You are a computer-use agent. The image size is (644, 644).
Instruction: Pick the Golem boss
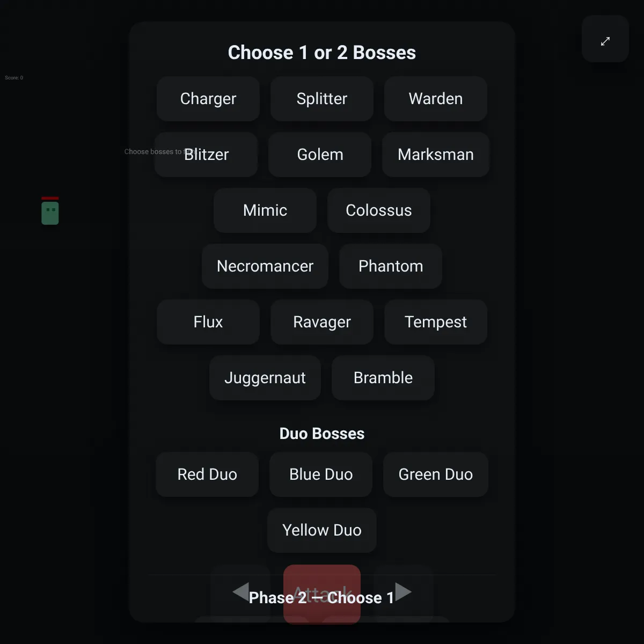click(x=320, y=155)
